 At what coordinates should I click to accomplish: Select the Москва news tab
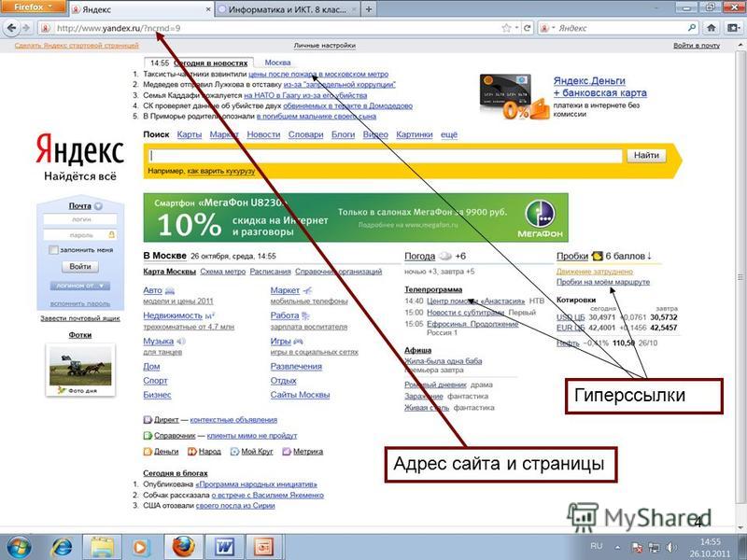click(x=277, y=63)
